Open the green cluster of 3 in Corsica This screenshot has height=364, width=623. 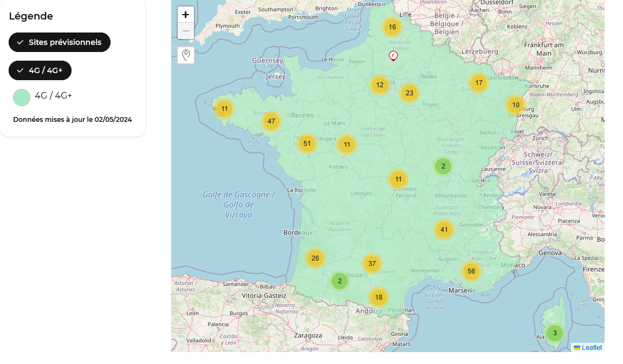click(555, 333)
